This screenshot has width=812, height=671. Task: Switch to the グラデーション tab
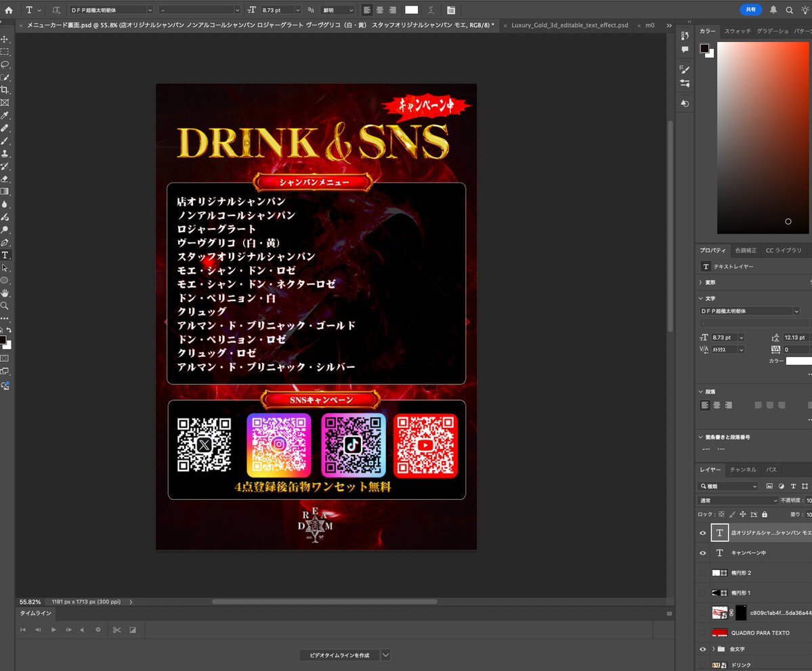pyautogui.click(x=772, y=31)
